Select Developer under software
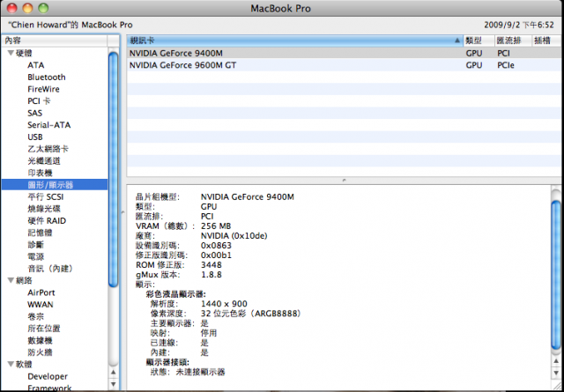Viewport: 564px width, 392px height. [x=48, y=376]
